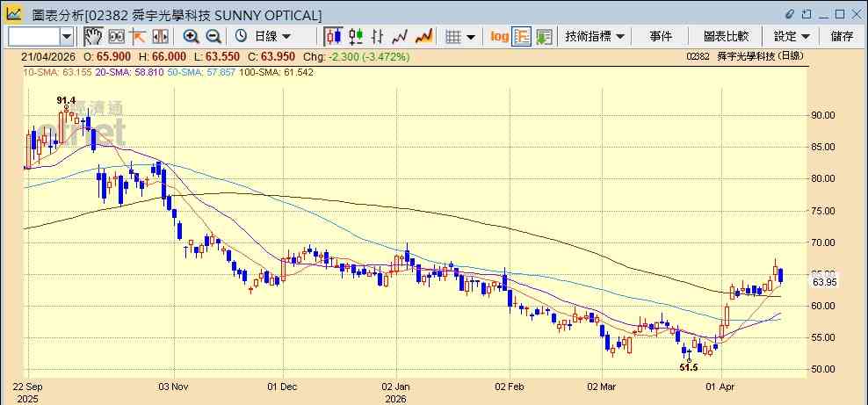Click the 02 Feb date axis label

click(510, 387)
